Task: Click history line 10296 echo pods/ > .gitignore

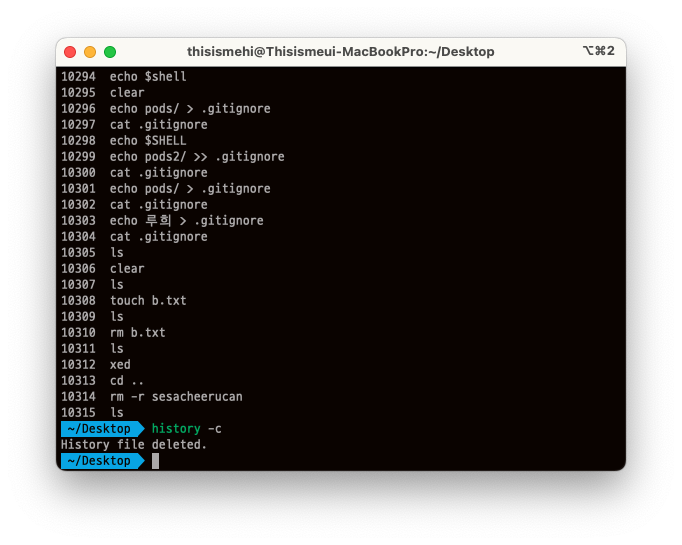Action: tap(166, 109)
